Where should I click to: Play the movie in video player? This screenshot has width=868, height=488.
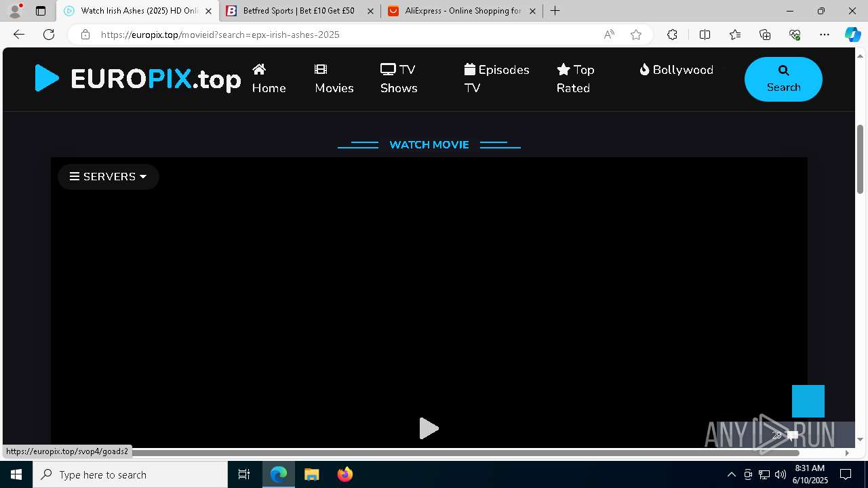(x=429, y=428)
